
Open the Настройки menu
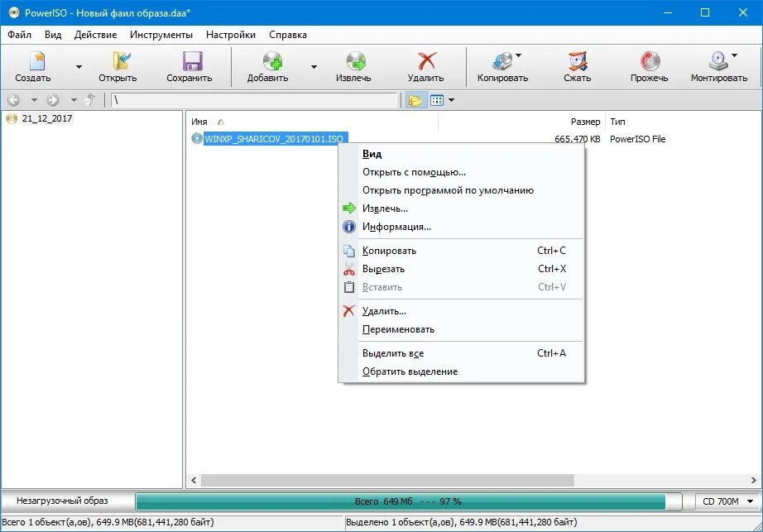tap(231, 35)
